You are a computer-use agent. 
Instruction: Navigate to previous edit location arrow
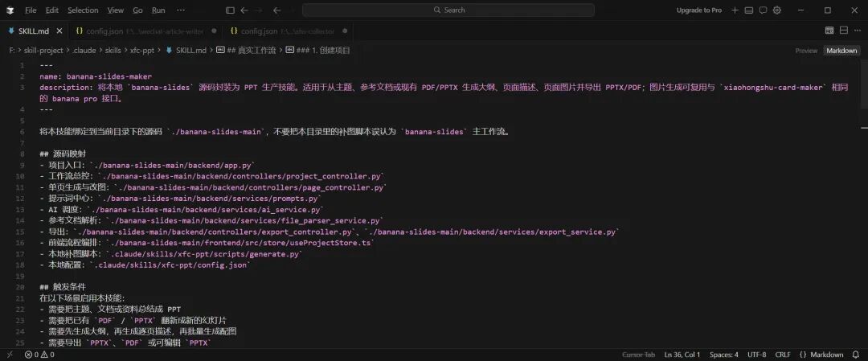(x=277, y=10)
